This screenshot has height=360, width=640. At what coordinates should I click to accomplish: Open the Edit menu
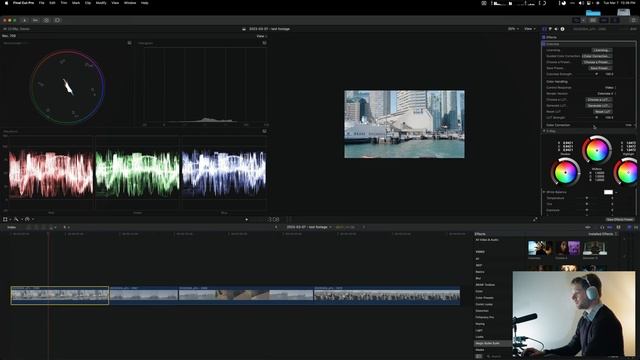52,3
